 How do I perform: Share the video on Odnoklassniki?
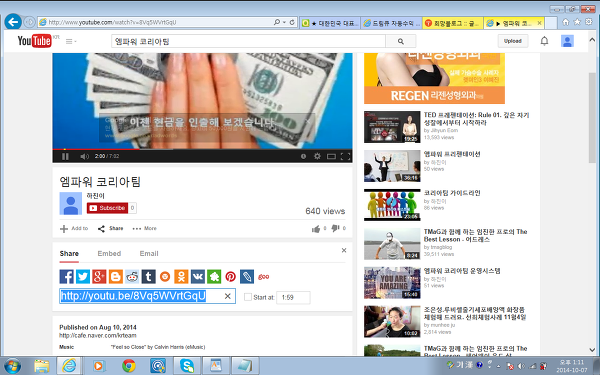[181, 276]
